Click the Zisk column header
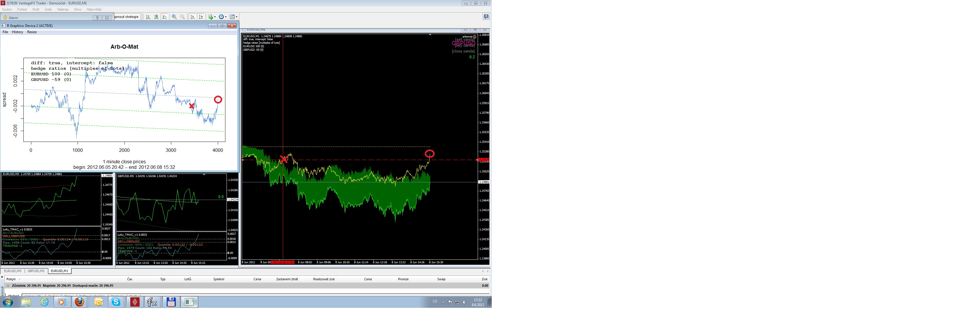Viewport: 980px width, 309px height. pyautogui.click(x=484, y=279)
